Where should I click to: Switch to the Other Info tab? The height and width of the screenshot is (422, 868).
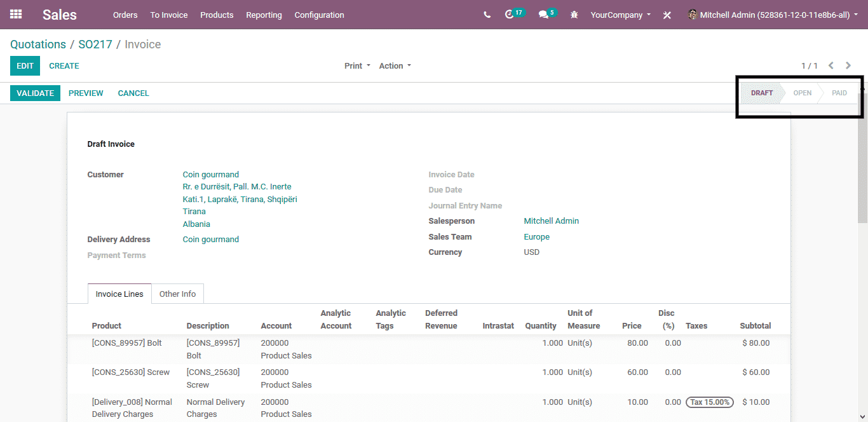click(177, 294)
